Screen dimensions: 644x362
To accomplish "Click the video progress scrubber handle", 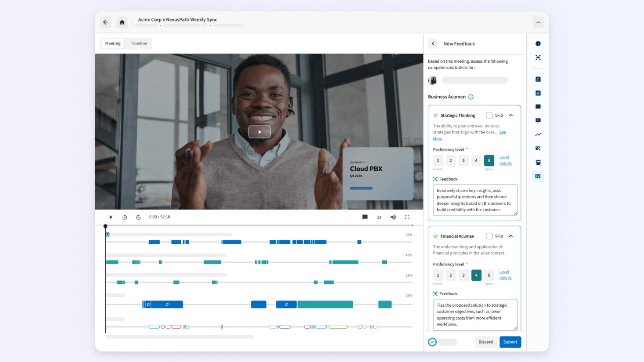I will pos(105,226).
